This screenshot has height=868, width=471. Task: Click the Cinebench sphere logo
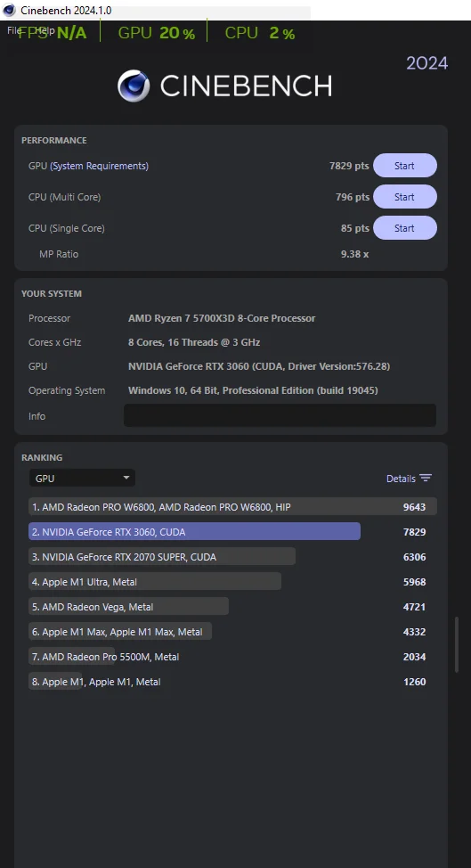[134, 86]
